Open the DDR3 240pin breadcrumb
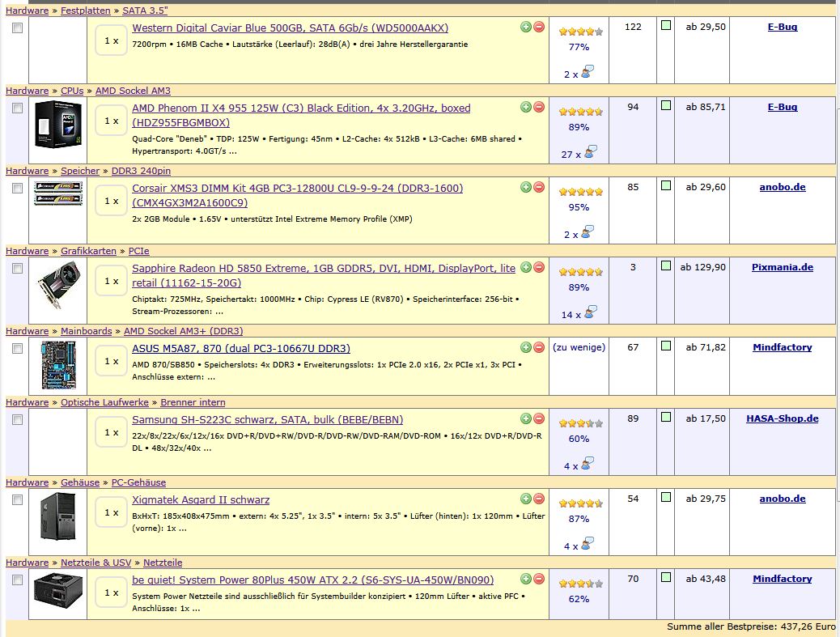The width and height of the screenshot is (840, 637). click(x=141, y=171)
